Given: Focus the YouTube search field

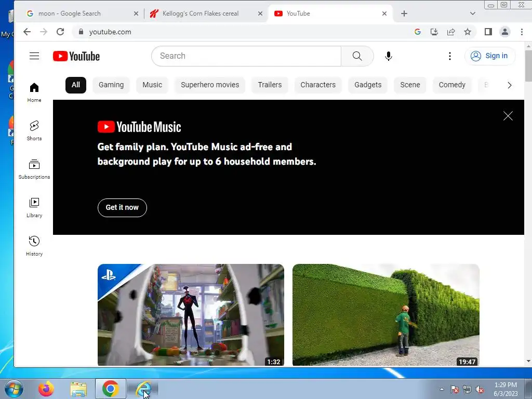Looking at the screenshot, I should point(246,56).
